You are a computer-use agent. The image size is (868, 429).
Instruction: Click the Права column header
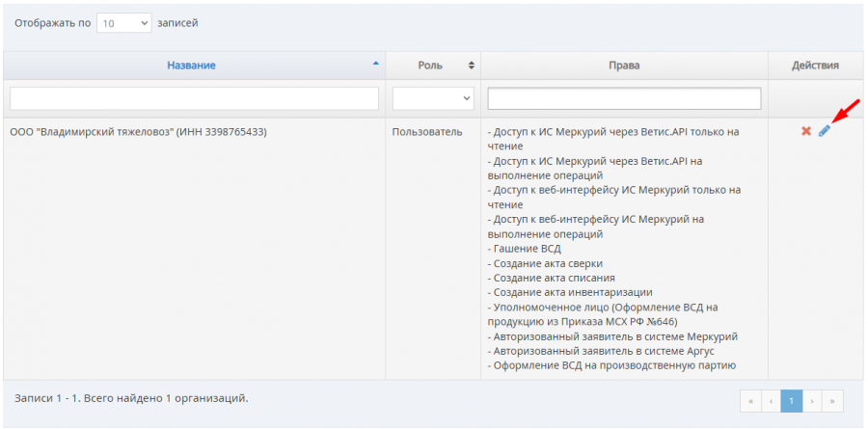tap(624, 66)
